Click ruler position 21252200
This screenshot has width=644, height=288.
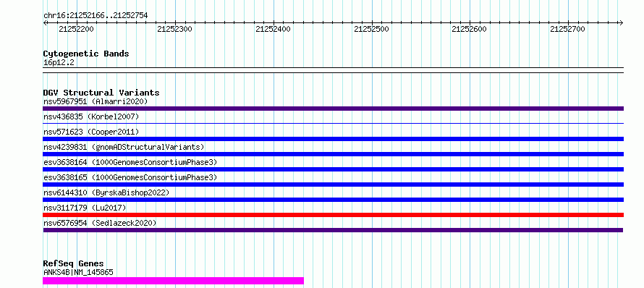[x=77, y=29]
